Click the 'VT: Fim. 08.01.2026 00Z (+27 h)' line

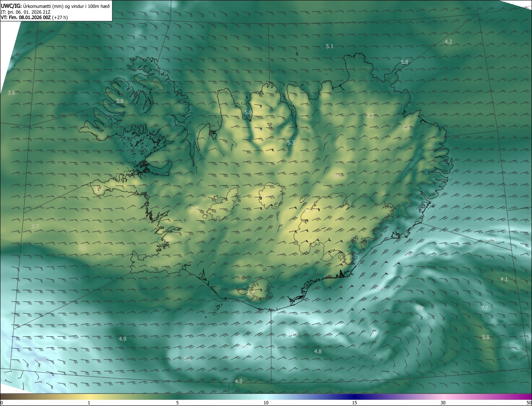[35, 17]
